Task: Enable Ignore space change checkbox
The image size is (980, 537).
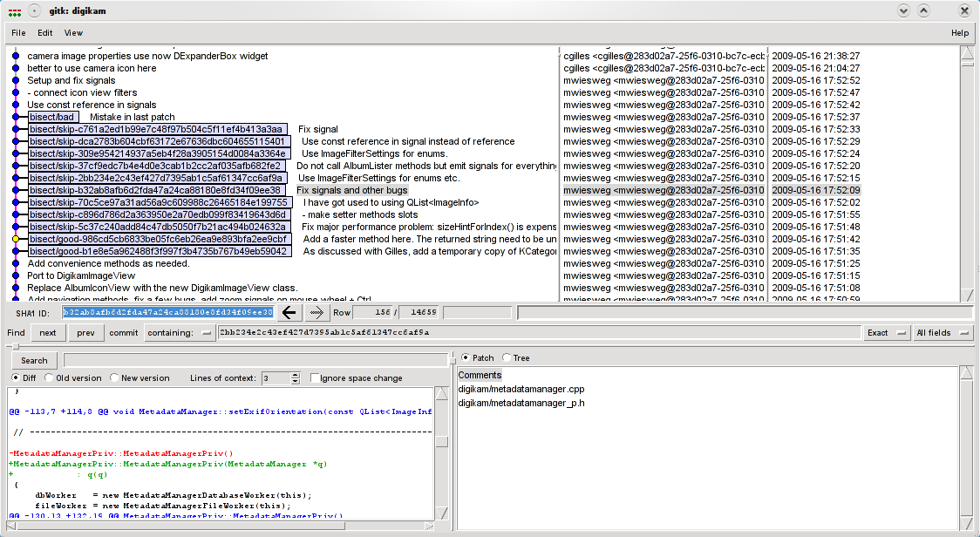Action: pyautogui.click(x=316, y=378)
